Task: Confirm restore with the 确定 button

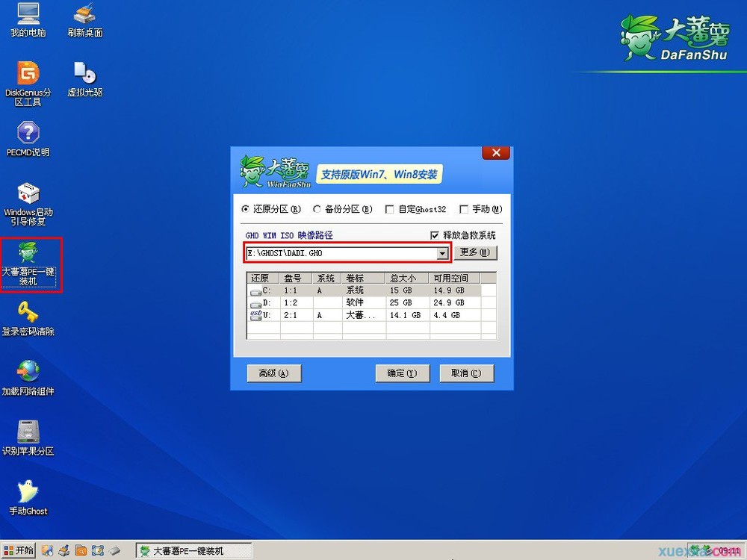Action: point(403,373)
